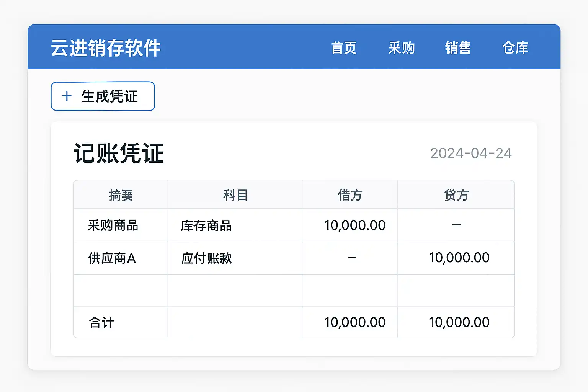588x392 pixels.
Task: Select the 记账凭证 heading
Action: pyautogui.click(x=119, y=154)
